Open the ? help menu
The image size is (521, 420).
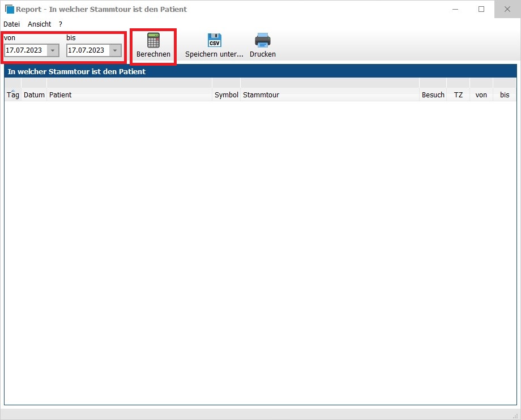tap(61, 24)
